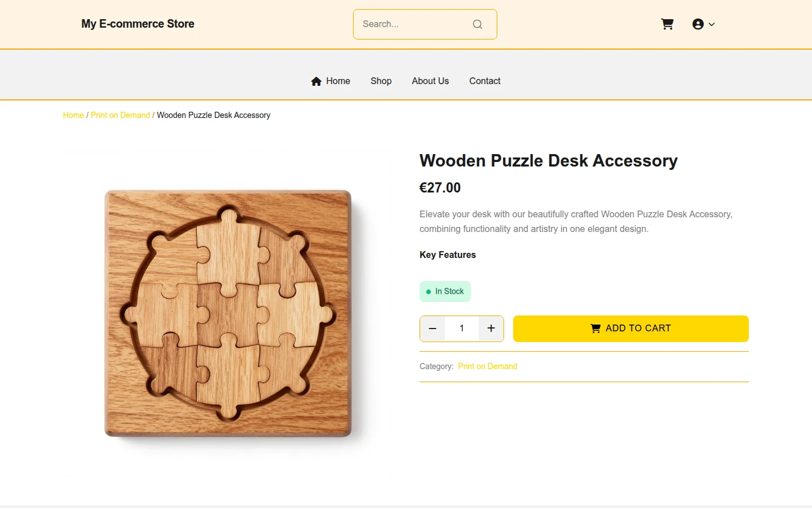Expand the account dropdown chevron
Image resolution: width=812 pixels, height=508 pixels.
(x=712, y=24)
